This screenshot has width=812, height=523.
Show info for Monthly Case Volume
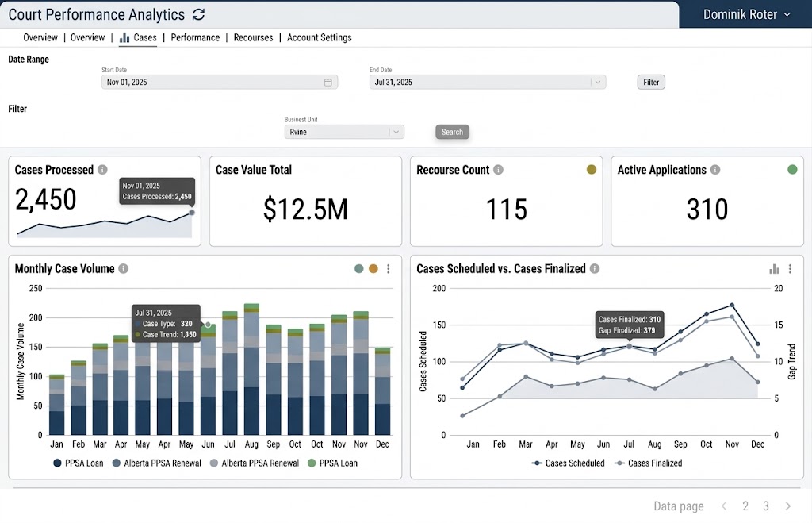coord(123,268)
